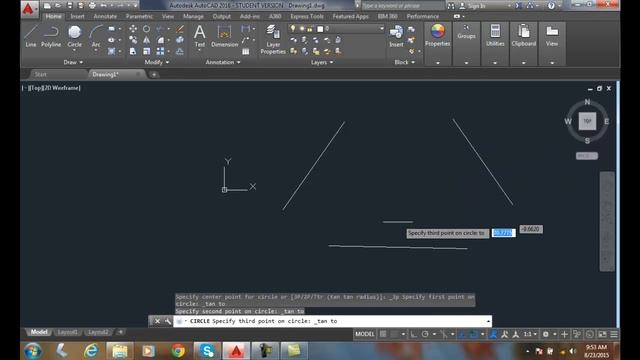
Task: Toggle Isometric Drafting in status bar
Action: 444,334
